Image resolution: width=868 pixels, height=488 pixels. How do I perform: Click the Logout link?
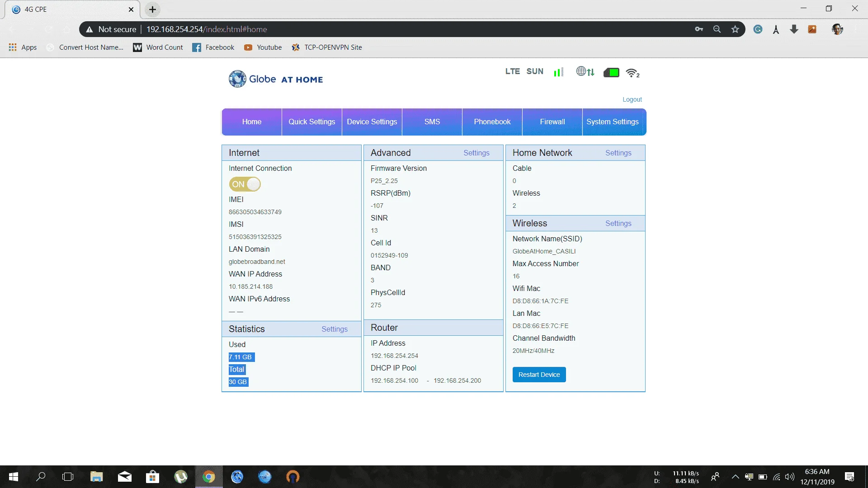632,99
